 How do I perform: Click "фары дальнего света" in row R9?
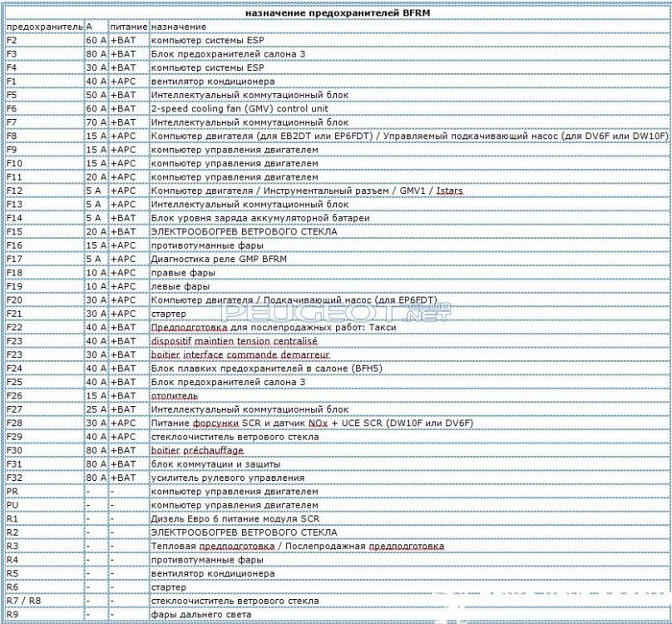197,614
